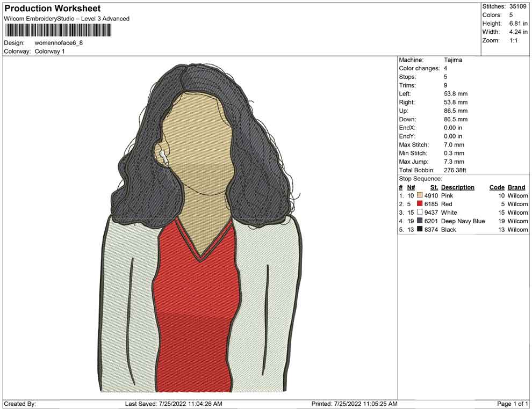Click the Max Stitch value 7.0 mm
The width and height of the screenshot is (532, 409).
(x=454, y=145)
